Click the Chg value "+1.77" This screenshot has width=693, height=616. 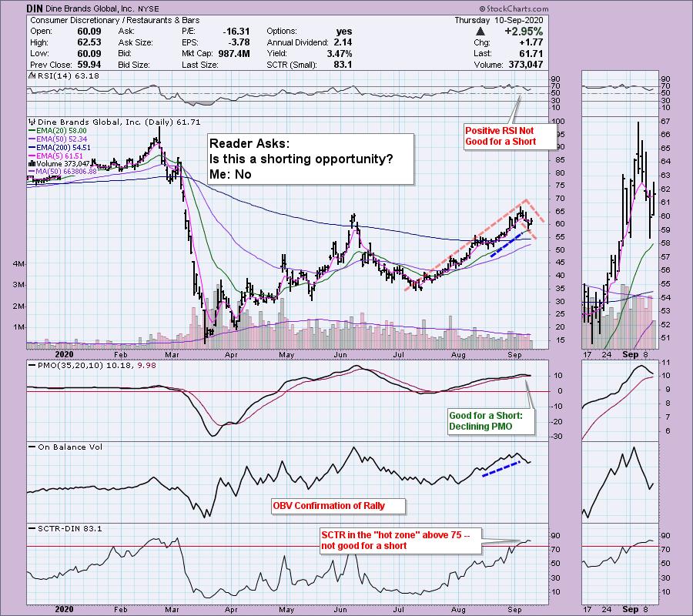[531, 42]
